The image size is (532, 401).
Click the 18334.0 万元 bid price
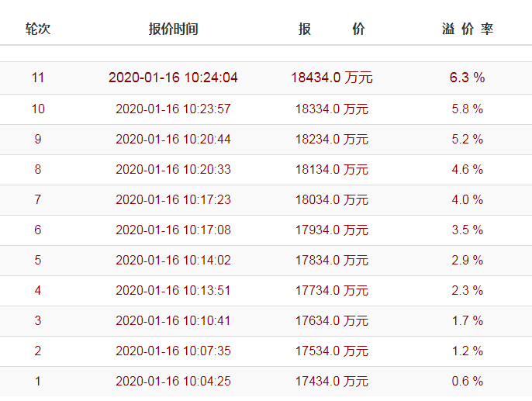click(x=332, y=109)
